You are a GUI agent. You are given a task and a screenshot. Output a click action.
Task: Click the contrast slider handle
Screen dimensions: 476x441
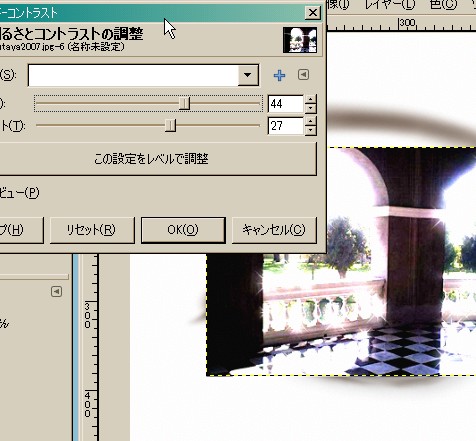170,126
